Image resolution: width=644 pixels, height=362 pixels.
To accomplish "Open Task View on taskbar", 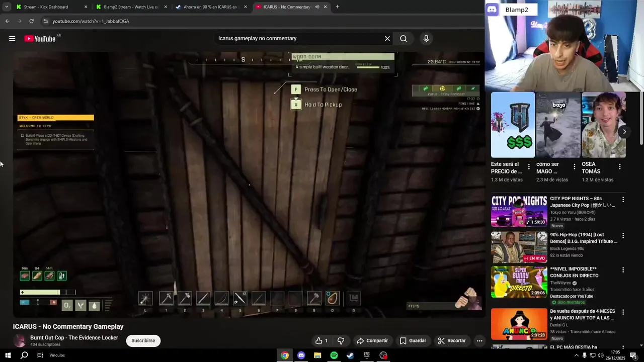I will tap(40, 355).
